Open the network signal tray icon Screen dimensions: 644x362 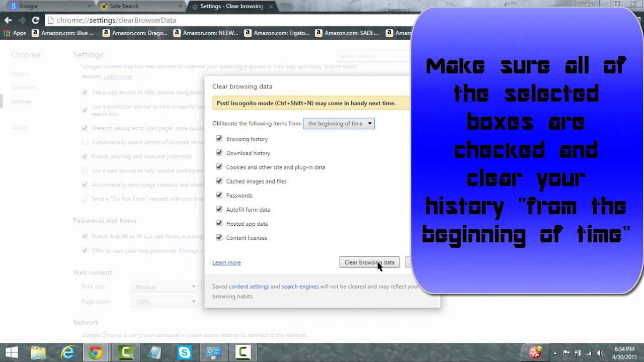[589, 353]
